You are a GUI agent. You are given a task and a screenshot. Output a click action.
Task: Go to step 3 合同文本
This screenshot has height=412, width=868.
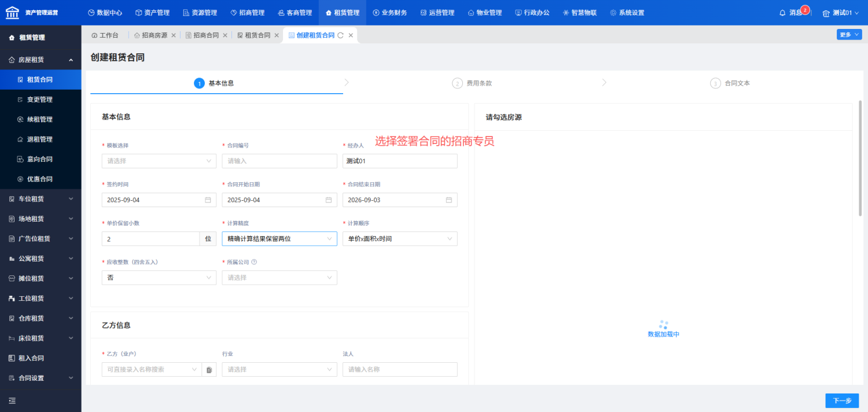pyautogui.click(x=730, y=83)
